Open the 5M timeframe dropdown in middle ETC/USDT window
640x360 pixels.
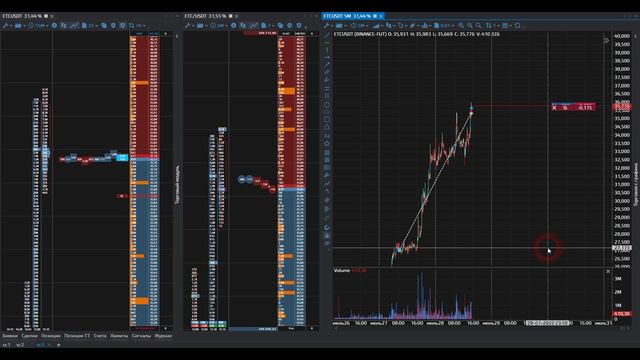218,25
